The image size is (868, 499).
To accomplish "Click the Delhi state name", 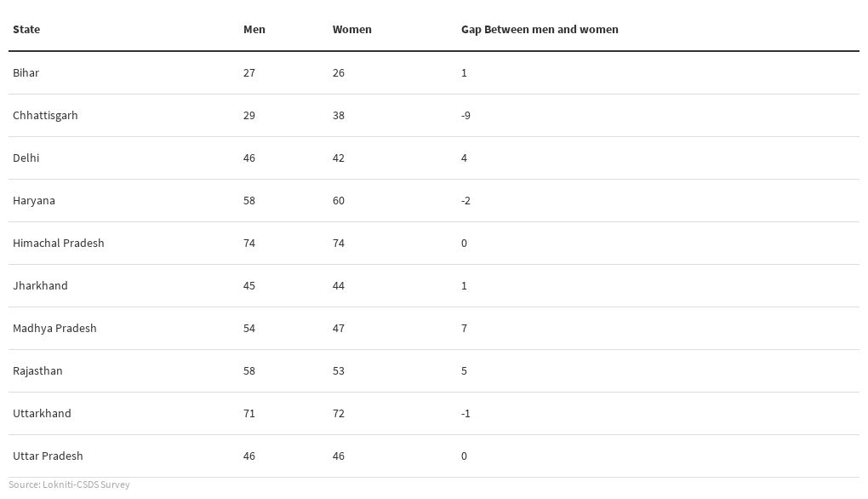I will [26, 158].
